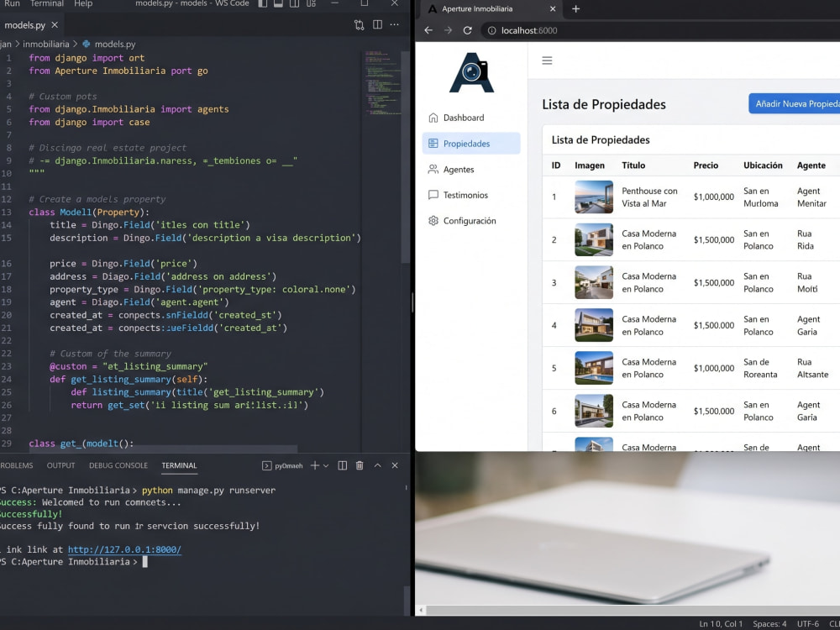The image size is (840, 630).
Task: Open the Help menu in VS Code
Action: click(83, 3)
